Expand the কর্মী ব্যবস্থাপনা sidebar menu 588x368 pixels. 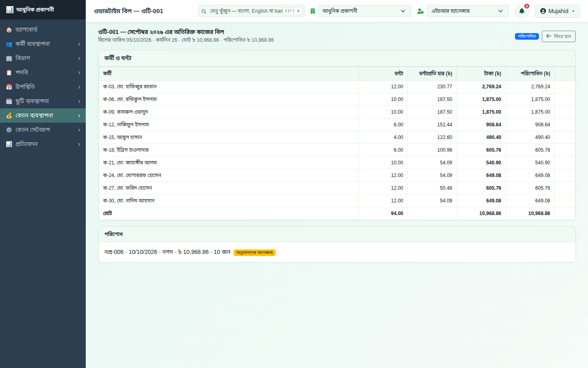pos(43,44)
